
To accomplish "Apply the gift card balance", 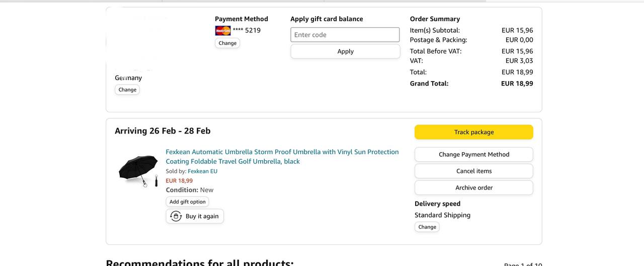I will (x=345, y=51).
